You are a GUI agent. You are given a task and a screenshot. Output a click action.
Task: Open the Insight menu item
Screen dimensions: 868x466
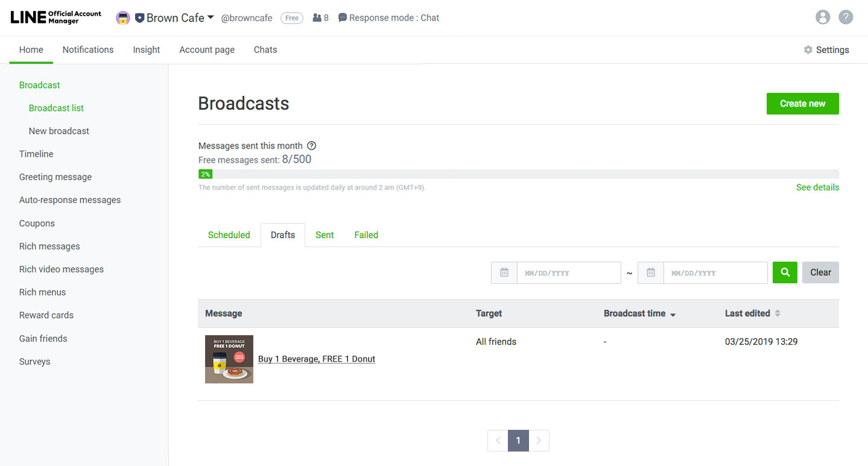point(147,50)
